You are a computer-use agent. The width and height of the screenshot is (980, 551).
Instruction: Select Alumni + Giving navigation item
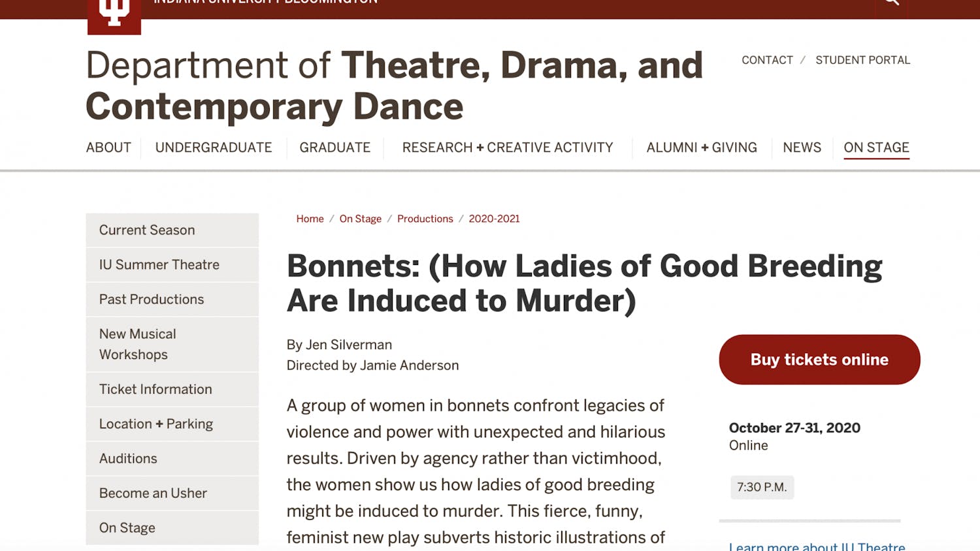point(702,148)
